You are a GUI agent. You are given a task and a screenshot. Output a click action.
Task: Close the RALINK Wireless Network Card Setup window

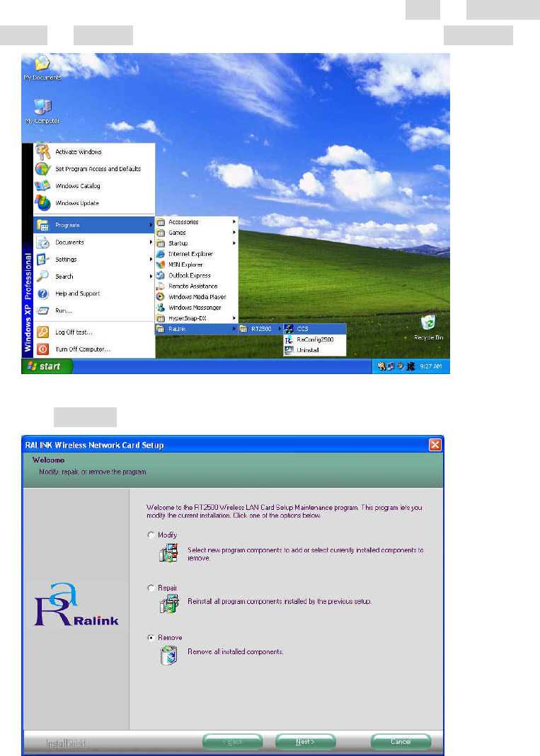coord(435,445)
